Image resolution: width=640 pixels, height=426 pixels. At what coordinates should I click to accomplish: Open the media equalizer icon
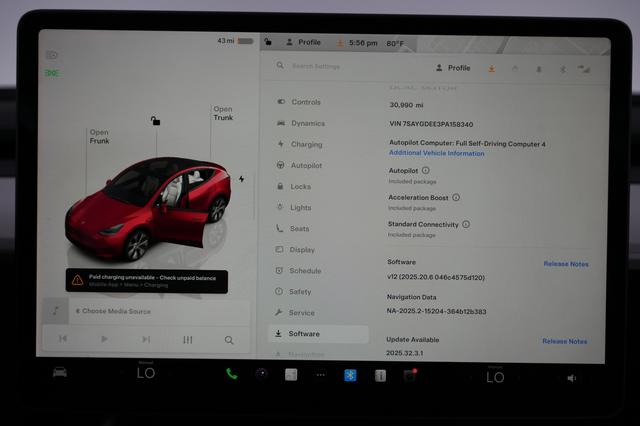coord(187,339)
